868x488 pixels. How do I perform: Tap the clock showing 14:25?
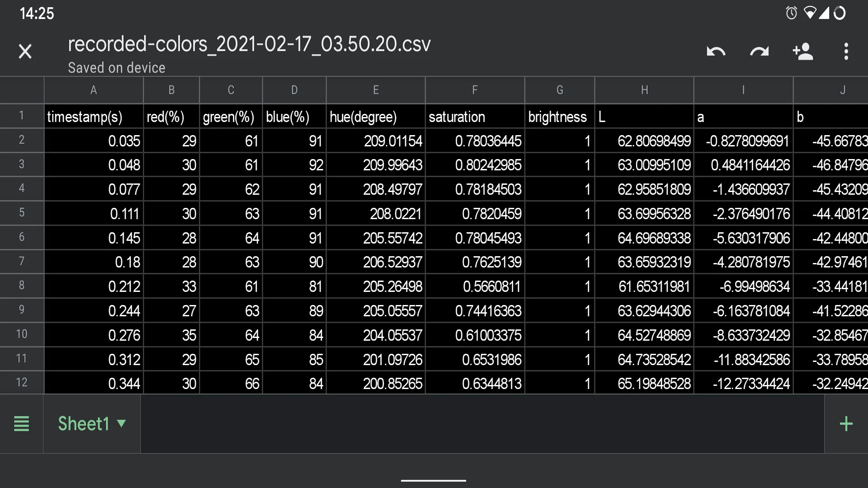[x=37, y=14]
